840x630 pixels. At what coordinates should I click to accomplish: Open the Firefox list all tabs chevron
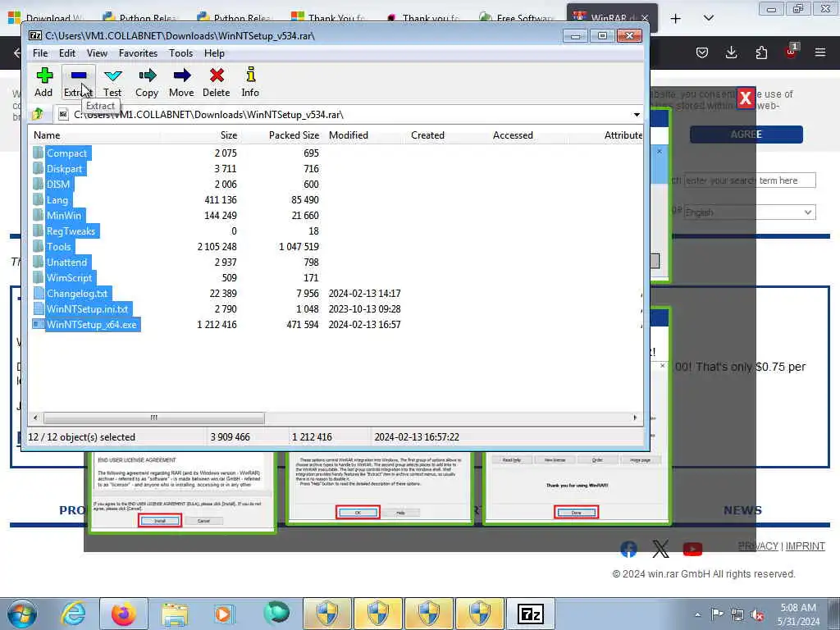[x=708, y=18]
